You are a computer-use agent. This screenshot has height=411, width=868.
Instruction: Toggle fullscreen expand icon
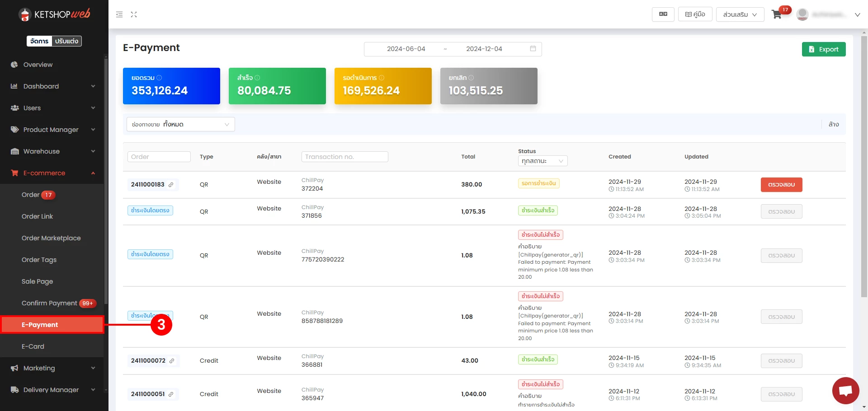[134, 14]
